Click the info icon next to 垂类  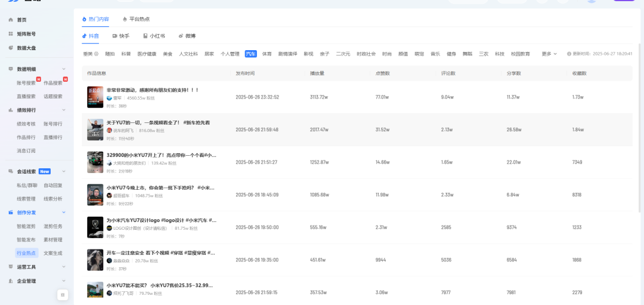[97, 54]
